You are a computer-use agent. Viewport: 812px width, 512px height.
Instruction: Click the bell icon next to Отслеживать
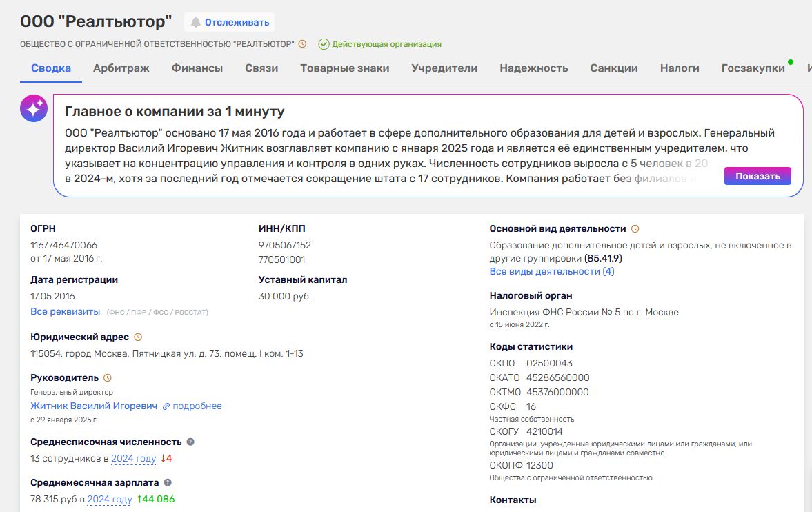pos(195,22)
